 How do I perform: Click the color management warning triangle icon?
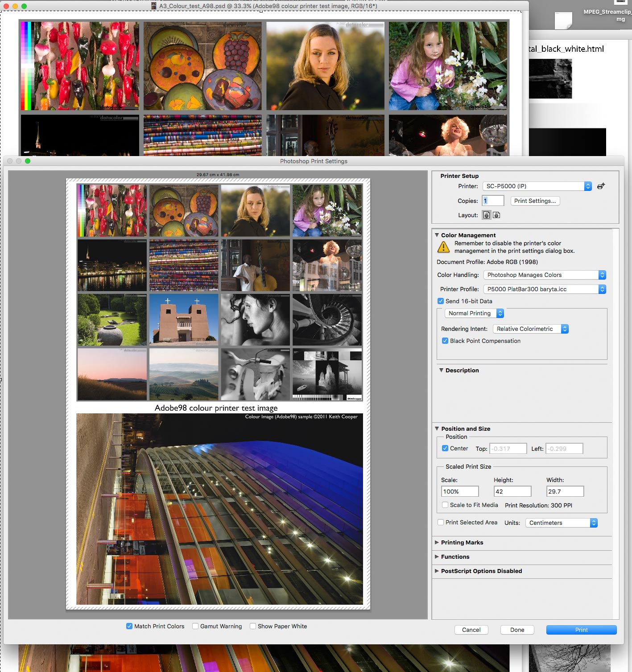click(443, 247)
